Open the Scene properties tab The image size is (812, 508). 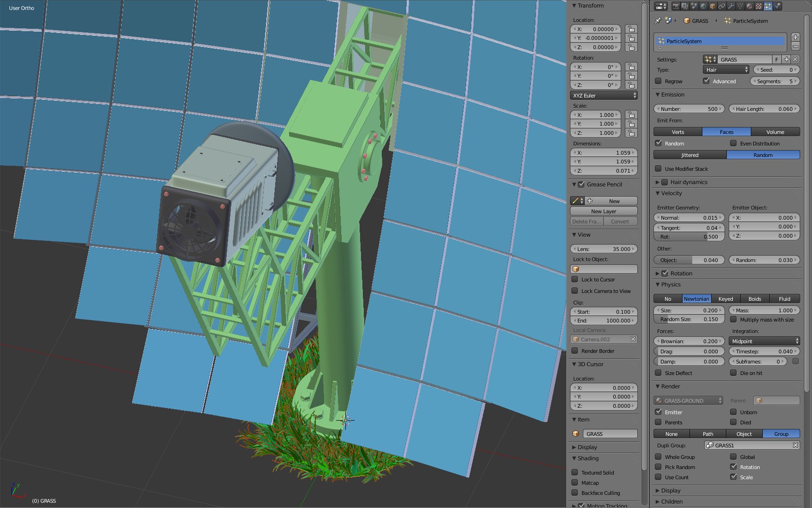click(x=694, y=6)
